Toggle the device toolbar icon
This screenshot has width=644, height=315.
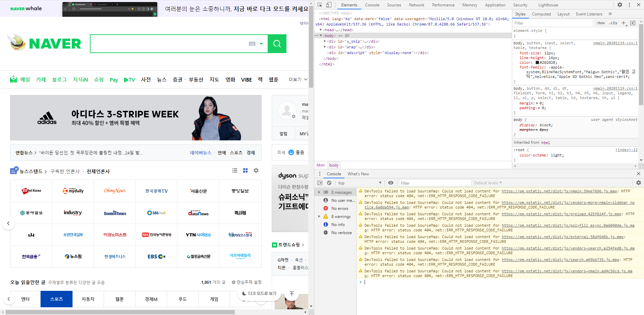click(x=329, y=5)
